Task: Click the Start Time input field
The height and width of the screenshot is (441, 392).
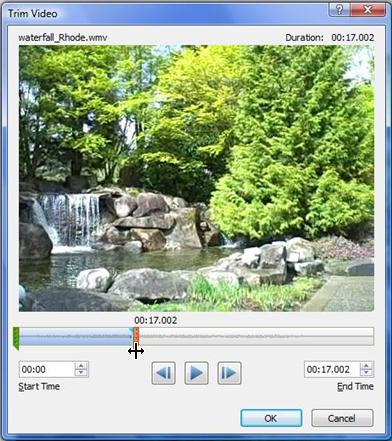Action: point(47,369)
